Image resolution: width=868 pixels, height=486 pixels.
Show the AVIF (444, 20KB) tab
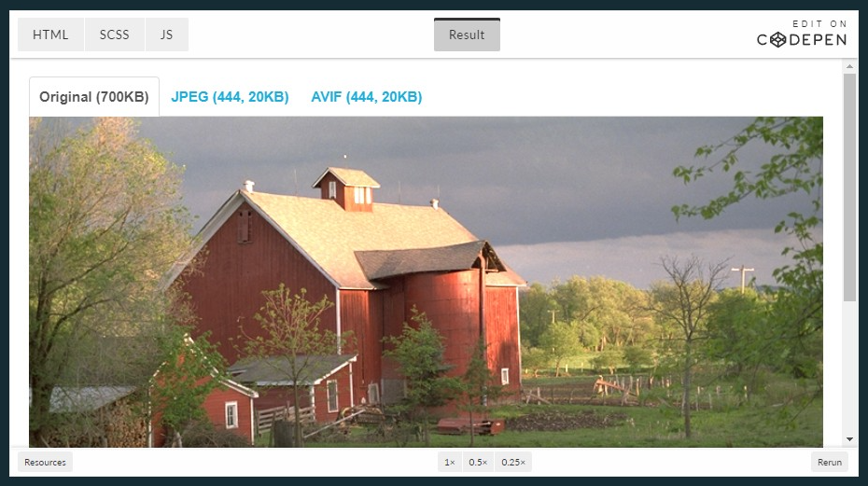click(x=367, y=97)
